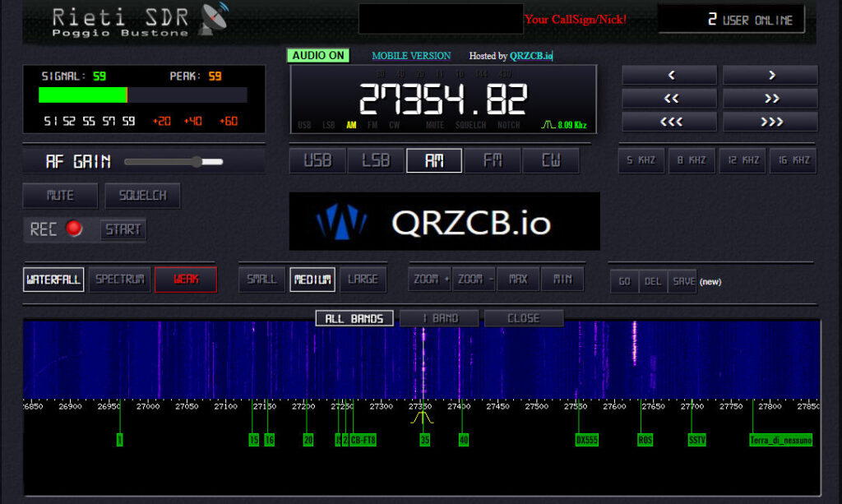Open the MOBILE VERSION link
This screenshot has width=842, height=504.
click(x=411, y=56)
